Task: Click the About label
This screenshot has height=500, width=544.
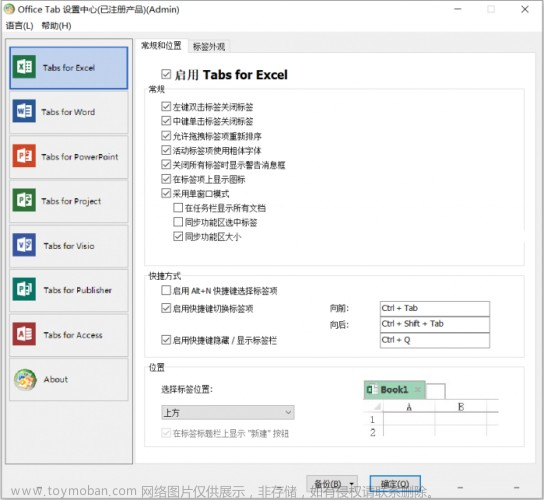Action: [56, 379]
